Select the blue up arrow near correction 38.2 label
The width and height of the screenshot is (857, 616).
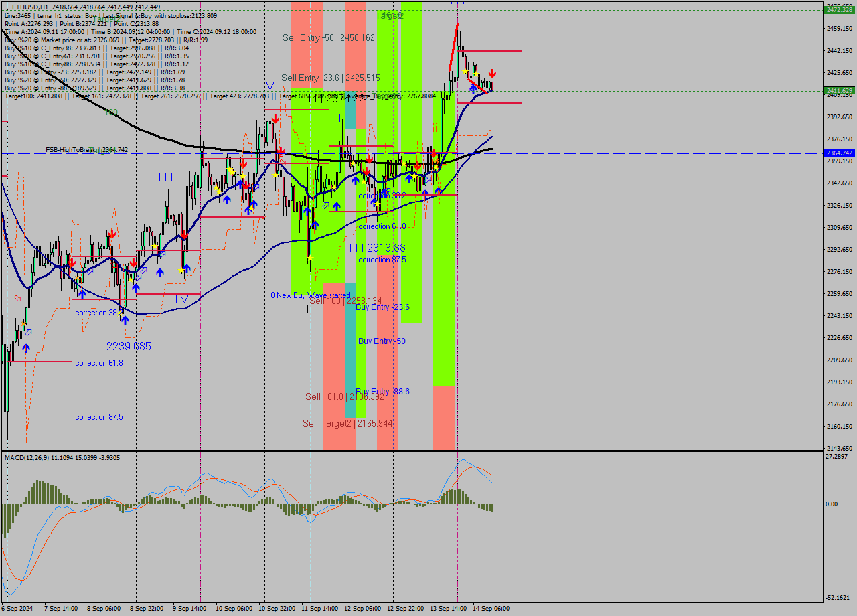point(125,319)
